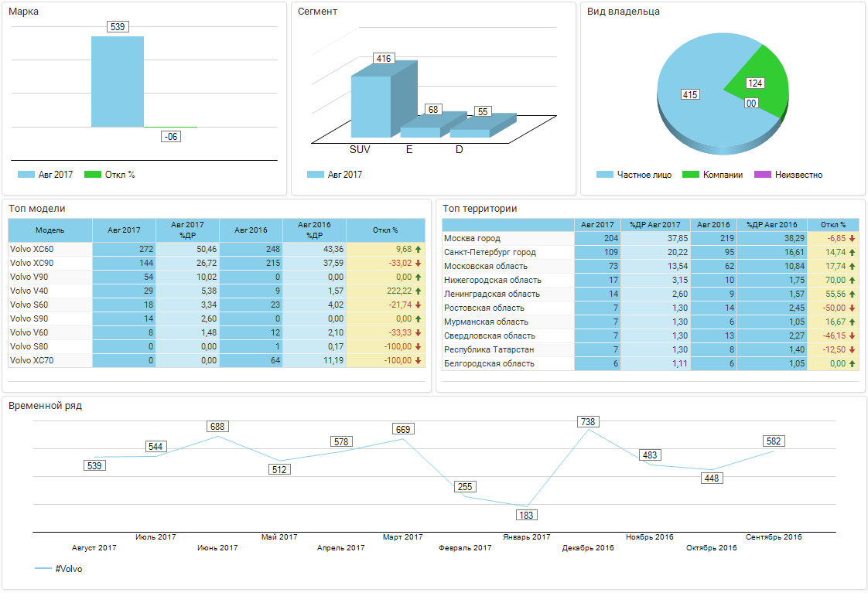Click the Сегмент chart Авг 2017 legend swatch
This screenshot has width=868, height=613.
tap(316, 174)
